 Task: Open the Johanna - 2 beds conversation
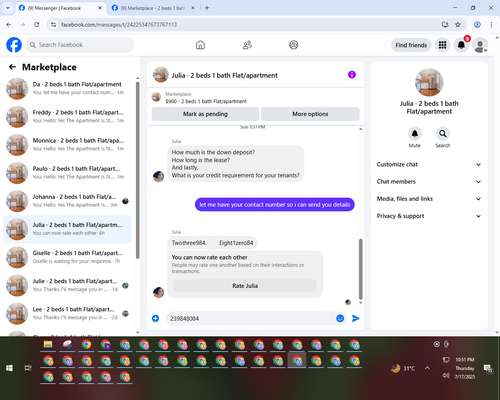[68, 201]
